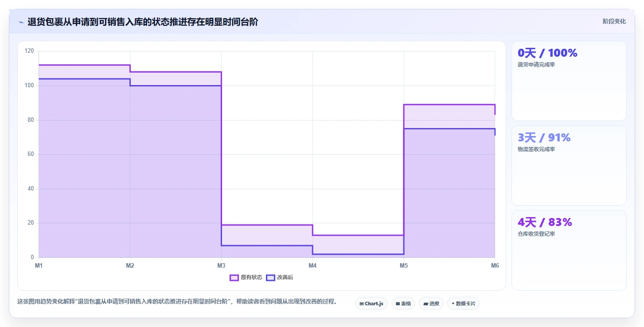Toggle the 原有状态 series via legend label
This screenshot has width=644, height=327.
coord(251,278)
